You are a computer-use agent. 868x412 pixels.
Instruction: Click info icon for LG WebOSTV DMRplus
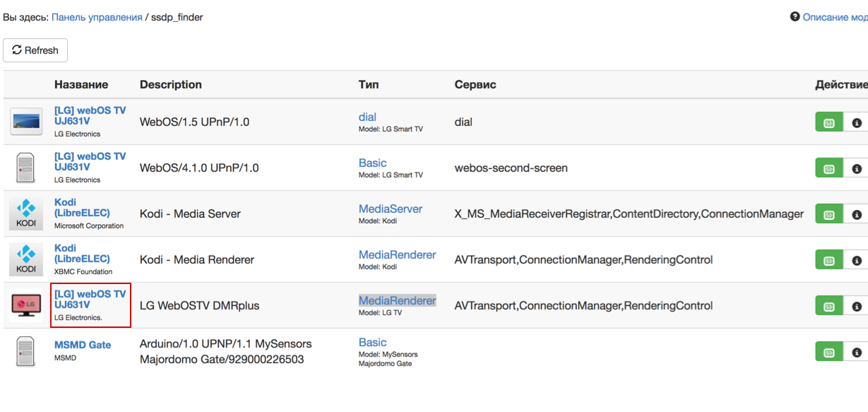[x=857, y=307]
